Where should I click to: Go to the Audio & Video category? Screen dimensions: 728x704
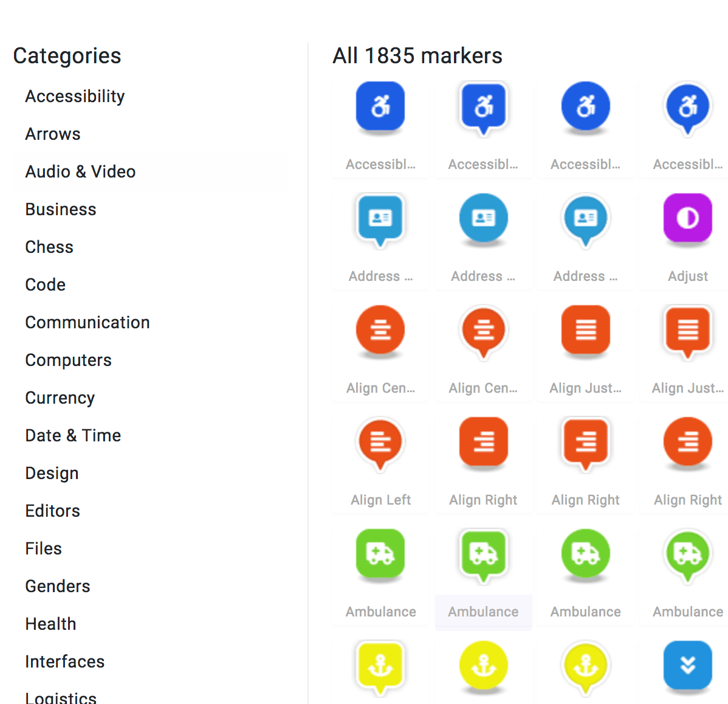click(80, 171)
